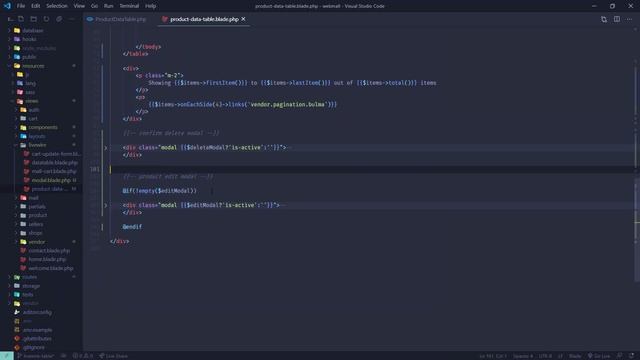Select the sellers folder
This screenshot has width=640, height=360.
[x=36, y=224]
